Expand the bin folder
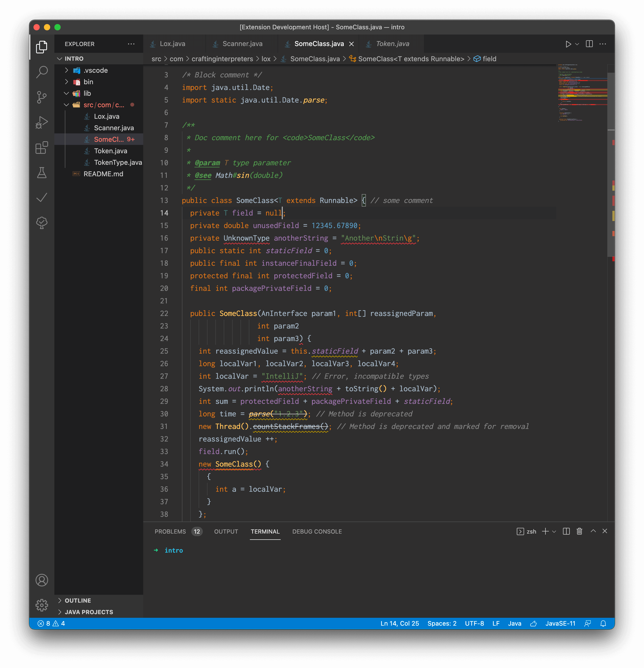Screen dimensions: 644x668 pos(99,82)
